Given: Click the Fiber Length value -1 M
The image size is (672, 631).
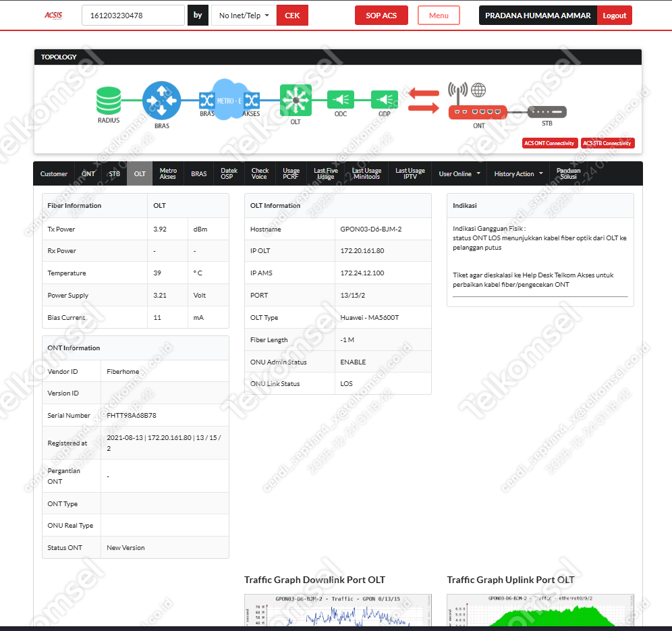Looking at the screenshot, I should coord(347,340).
